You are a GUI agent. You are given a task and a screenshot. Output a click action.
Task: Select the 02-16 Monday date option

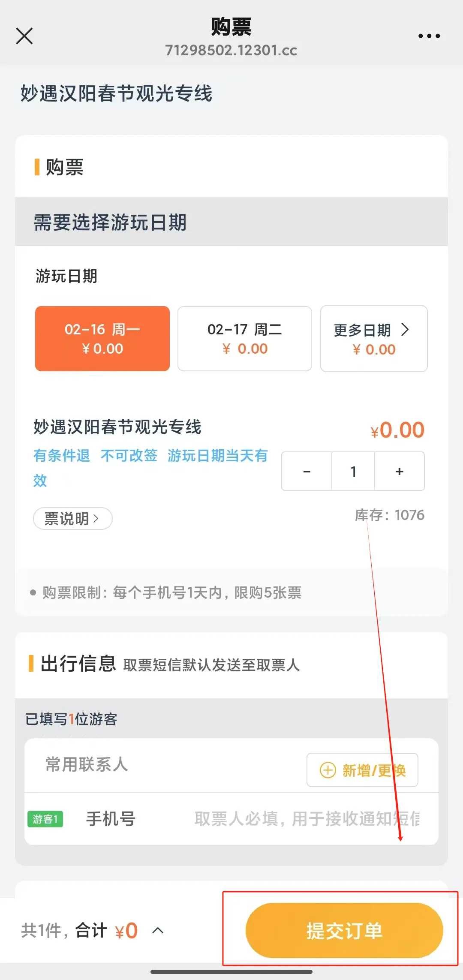[102, 339]
